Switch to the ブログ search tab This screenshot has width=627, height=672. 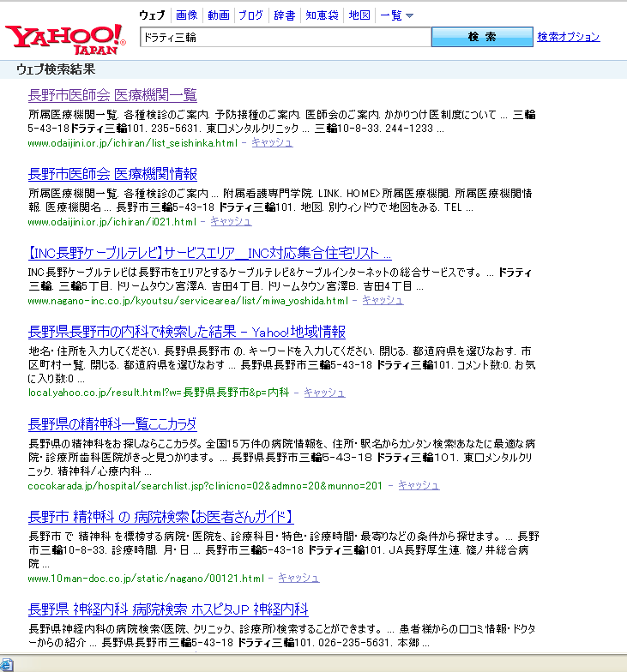(x=250, y=15)
